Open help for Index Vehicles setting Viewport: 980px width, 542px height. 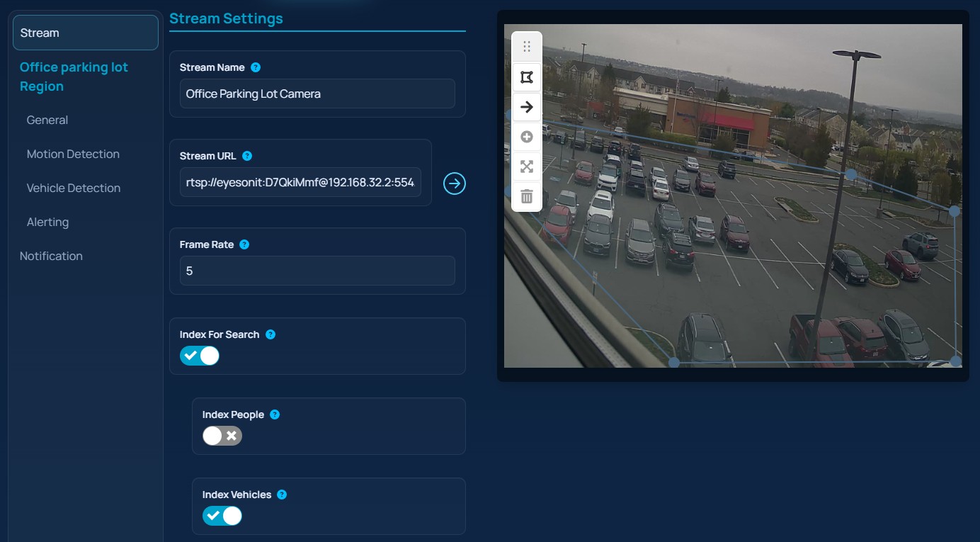pos(282,494)
